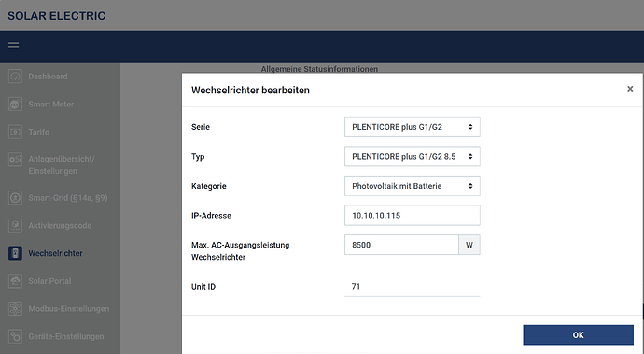Image resolution: width=644 pixels, height=354 pixels.
Task: Select Tarife in the sidebar
Action: click(x=38, y=132)
